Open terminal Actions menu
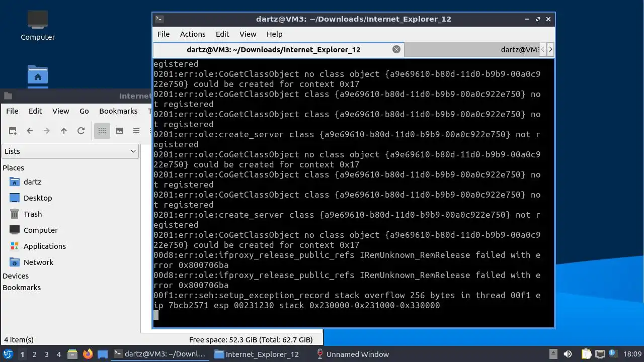This screenshot has width=644, height=362. click(x=193, y=34)
